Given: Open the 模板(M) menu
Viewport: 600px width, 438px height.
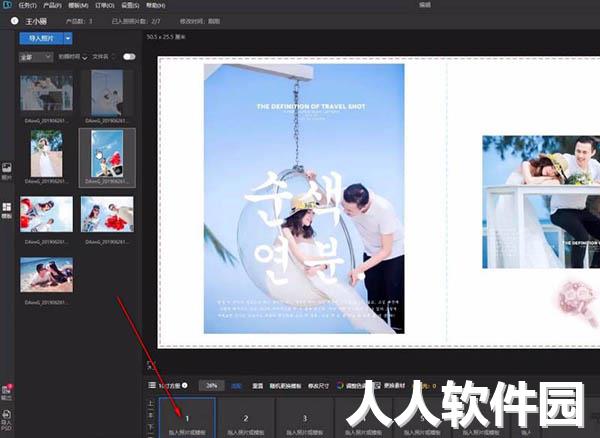Looking at the screenshot, I should 78,5.
